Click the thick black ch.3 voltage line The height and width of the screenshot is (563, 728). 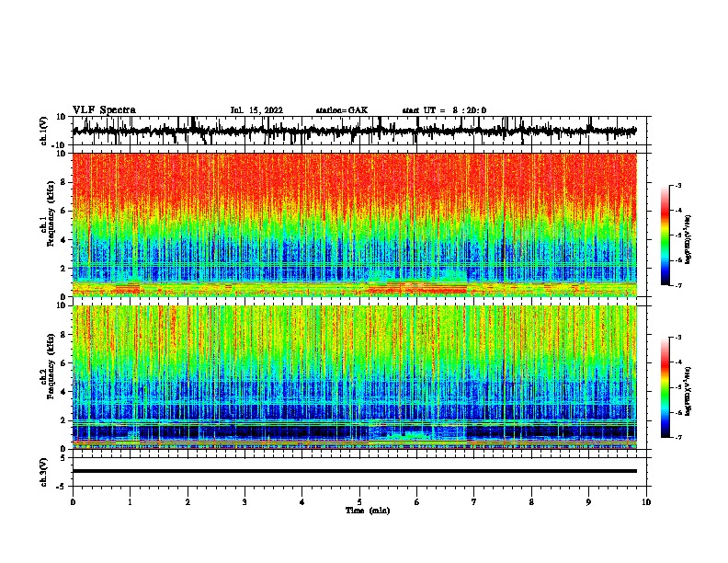355,471
